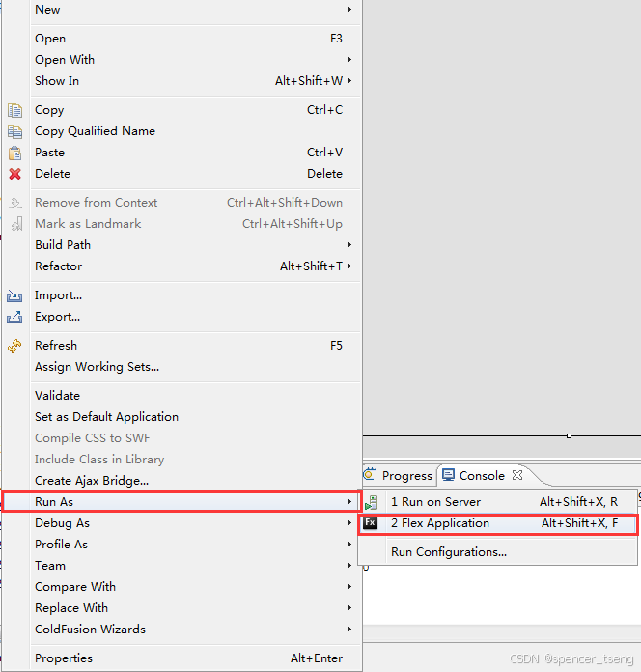Screen dimensions: 641x672
Task: Switch to the Progress tab
Action: click(x=398, y=475)
